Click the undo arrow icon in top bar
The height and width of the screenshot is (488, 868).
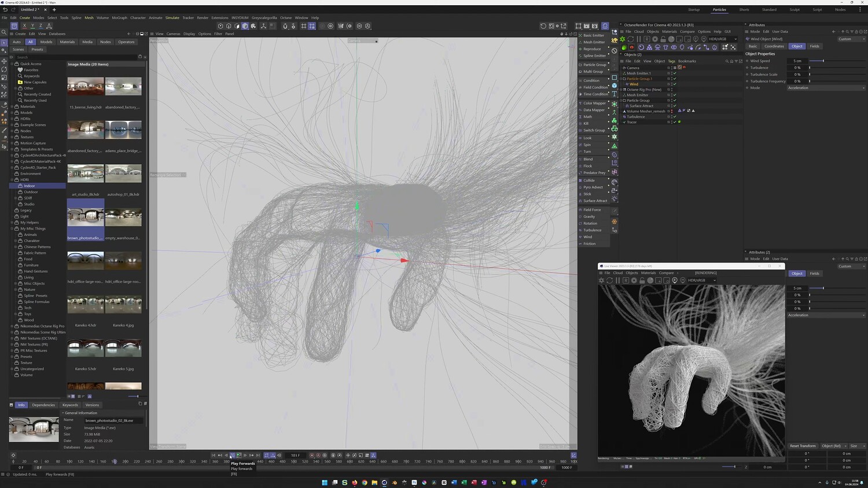(x=5, y=10)
